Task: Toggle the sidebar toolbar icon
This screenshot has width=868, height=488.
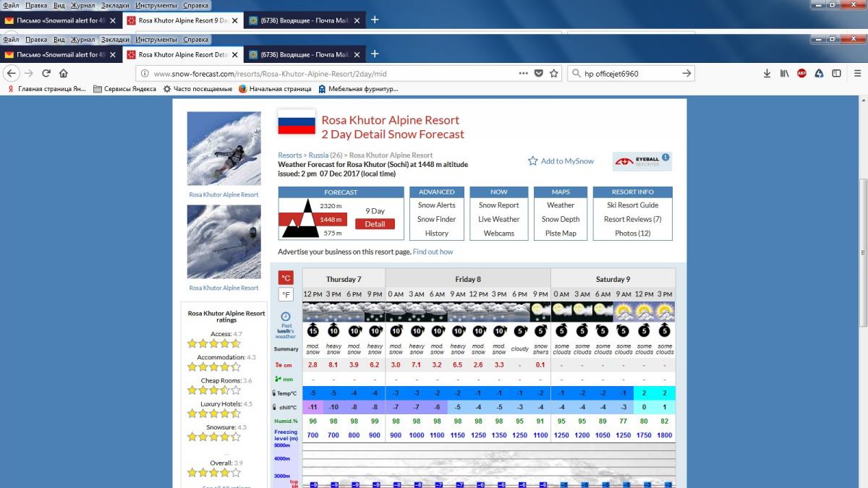Action: 836,73
